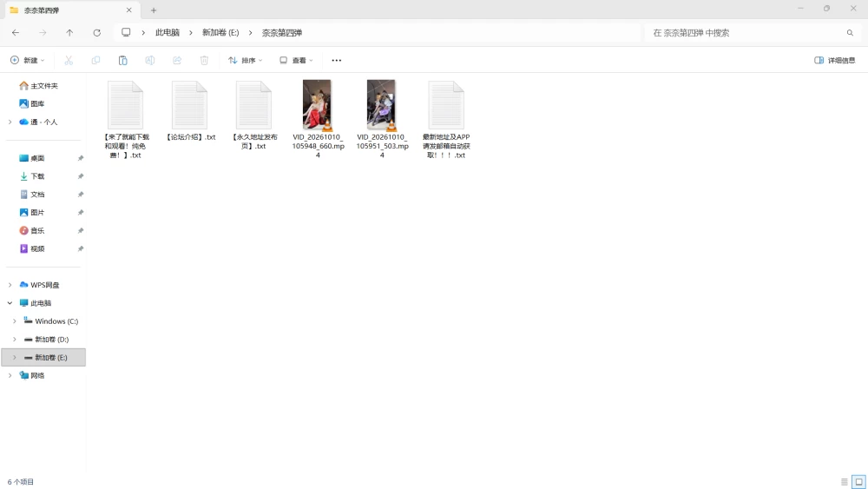Select 新加卷 (D:) in sidebar
Screen dimensions: 868x489
[47, 340]
